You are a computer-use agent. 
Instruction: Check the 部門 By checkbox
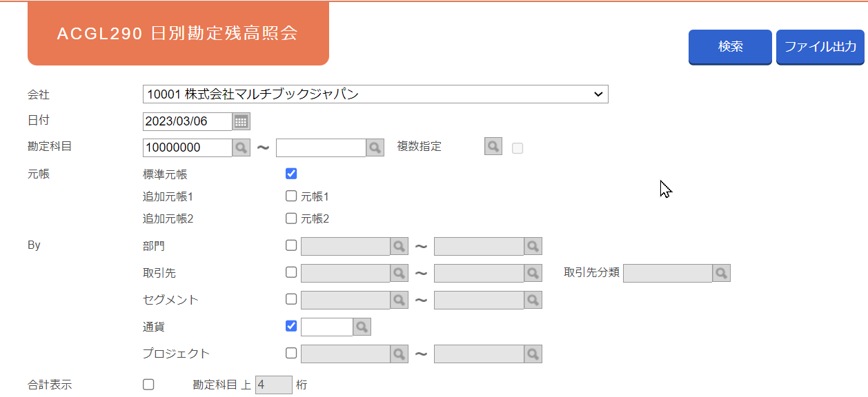[x=291, y=245]
